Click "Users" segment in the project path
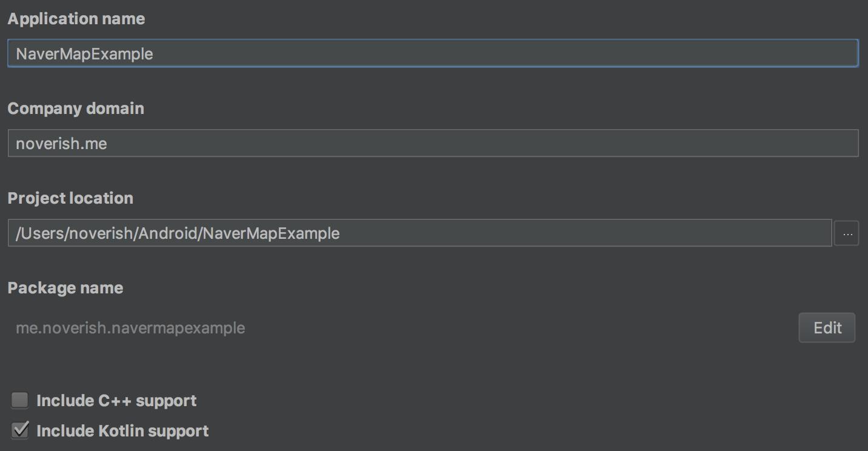 click(41, 233)
